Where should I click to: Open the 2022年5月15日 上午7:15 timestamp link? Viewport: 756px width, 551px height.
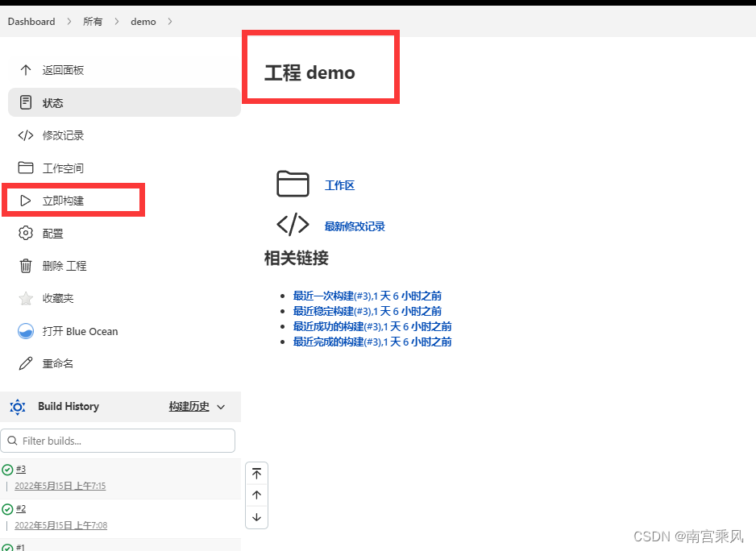coord(60,486)
